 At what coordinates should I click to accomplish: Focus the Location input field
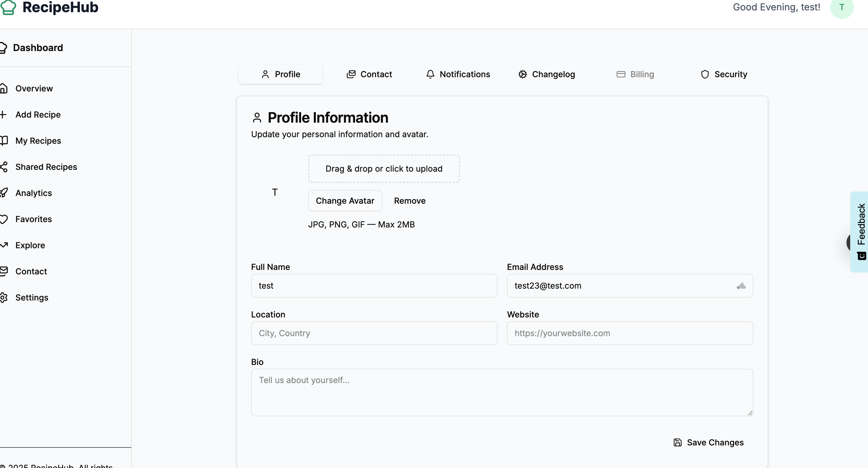point(374,333)
